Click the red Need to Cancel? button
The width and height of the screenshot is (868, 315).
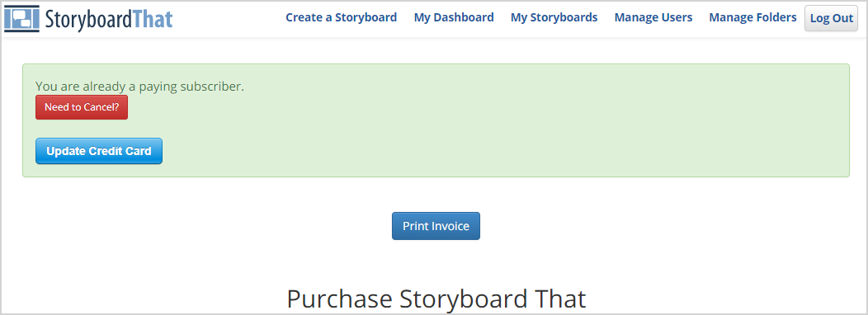point(82,107)
